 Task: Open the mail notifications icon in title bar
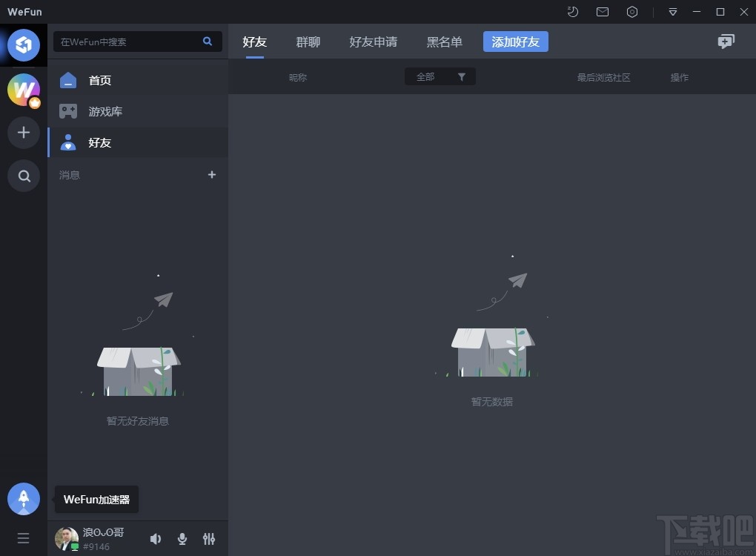click(x=602, y=12)
